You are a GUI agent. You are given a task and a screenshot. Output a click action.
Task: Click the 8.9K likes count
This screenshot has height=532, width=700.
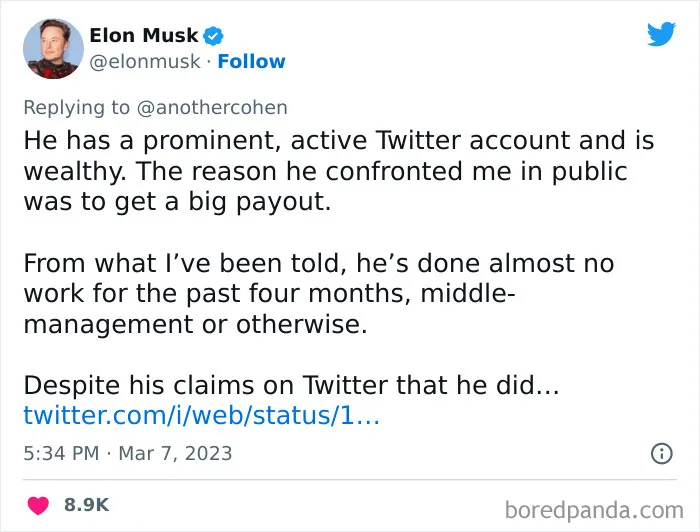pyautogui.click(x=87, y=505)
